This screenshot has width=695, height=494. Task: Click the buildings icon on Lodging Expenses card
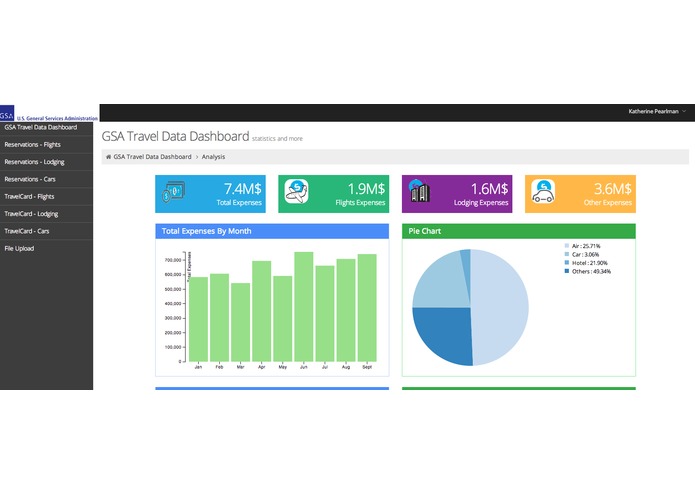pos(419,191)
